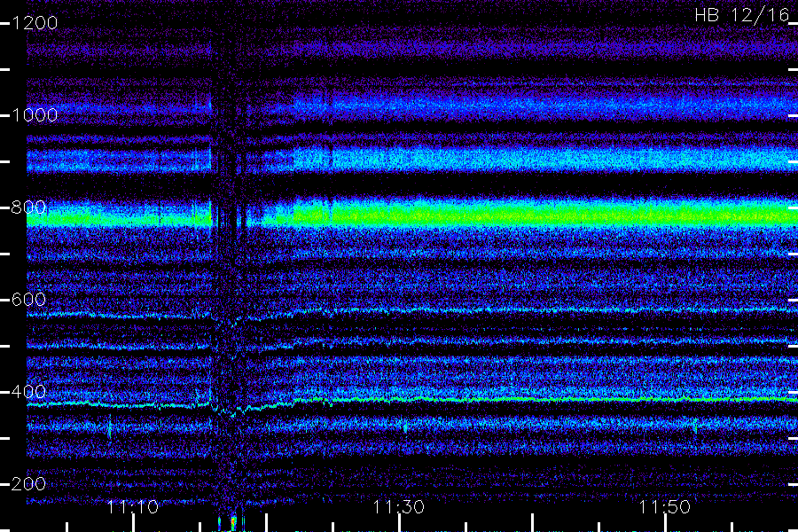Viewport: 798px width, 532px height.
Task: Click the 200 frequency axis label
Action: [28, 483]
